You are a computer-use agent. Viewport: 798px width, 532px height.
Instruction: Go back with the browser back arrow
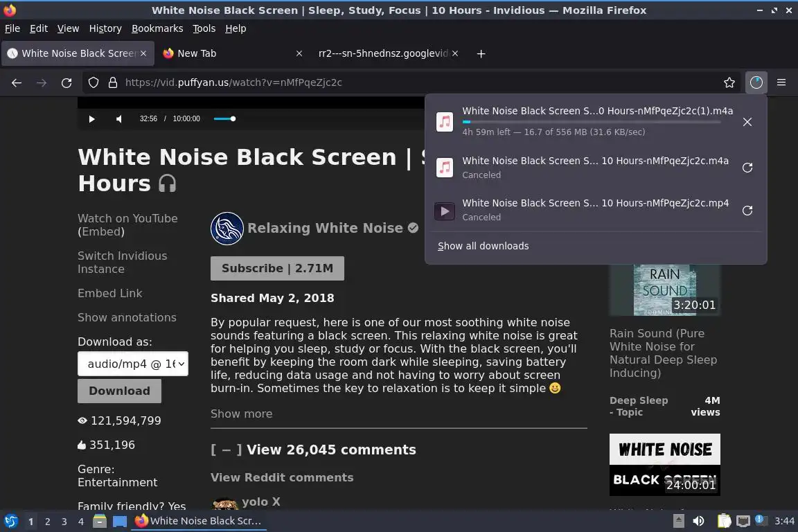tap(17, 82)
